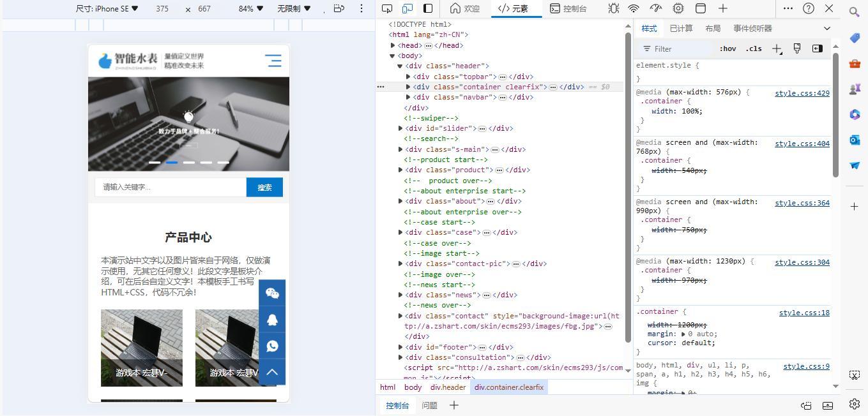Viewport: 868px width, 416px height.
Task: Click the WeChat floating contact icon
Action: point(272,293)
